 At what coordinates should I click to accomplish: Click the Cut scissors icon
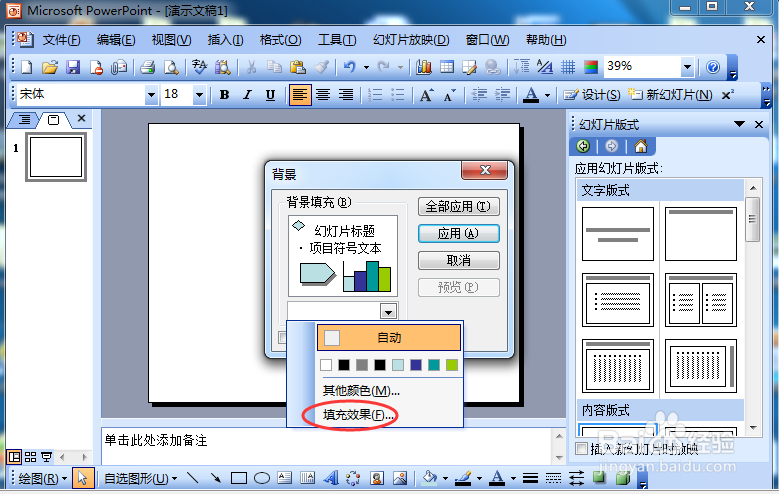[x=251, y=67]
